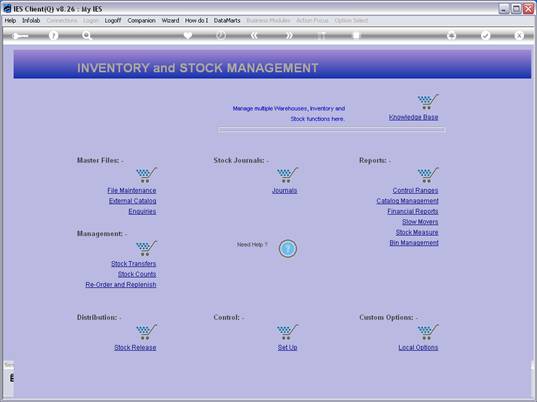
Task: Click the heart favorites icon in toolbar
Action: pyautogui.click(x=188, y=35)
